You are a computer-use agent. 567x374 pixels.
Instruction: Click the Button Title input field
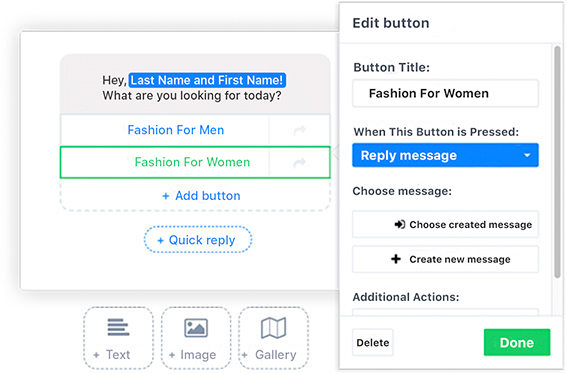click(x=445, y=93)
